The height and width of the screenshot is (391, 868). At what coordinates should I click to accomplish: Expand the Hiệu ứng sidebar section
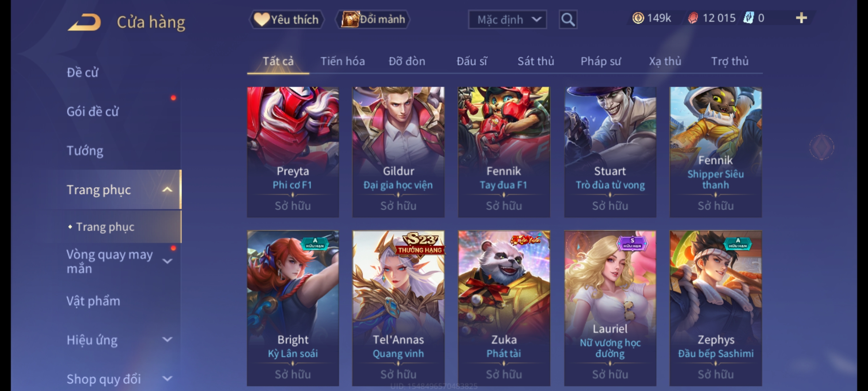(x=167, y=340)
